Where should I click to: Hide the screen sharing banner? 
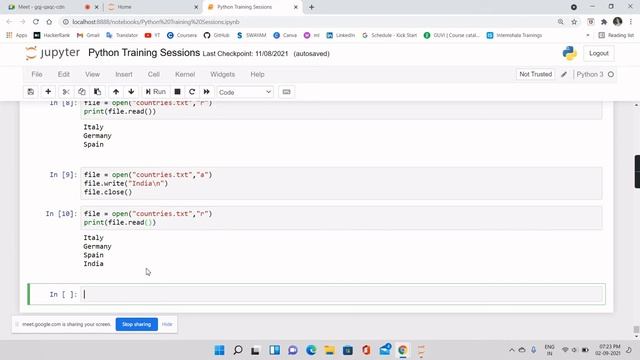click(167, 324)
